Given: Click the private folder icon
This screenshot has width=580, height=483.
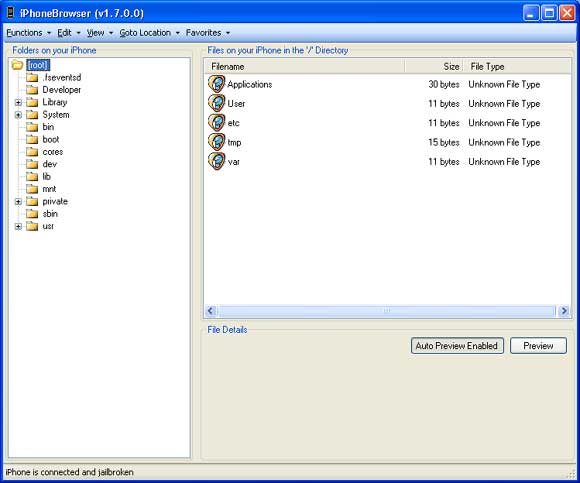Looking at the screenshot, I should click(32, 202).
